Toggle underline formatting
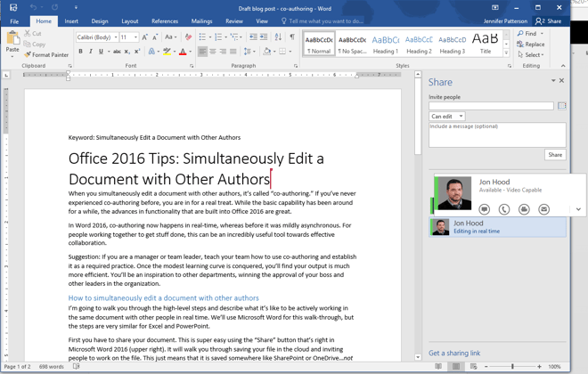 101,52
